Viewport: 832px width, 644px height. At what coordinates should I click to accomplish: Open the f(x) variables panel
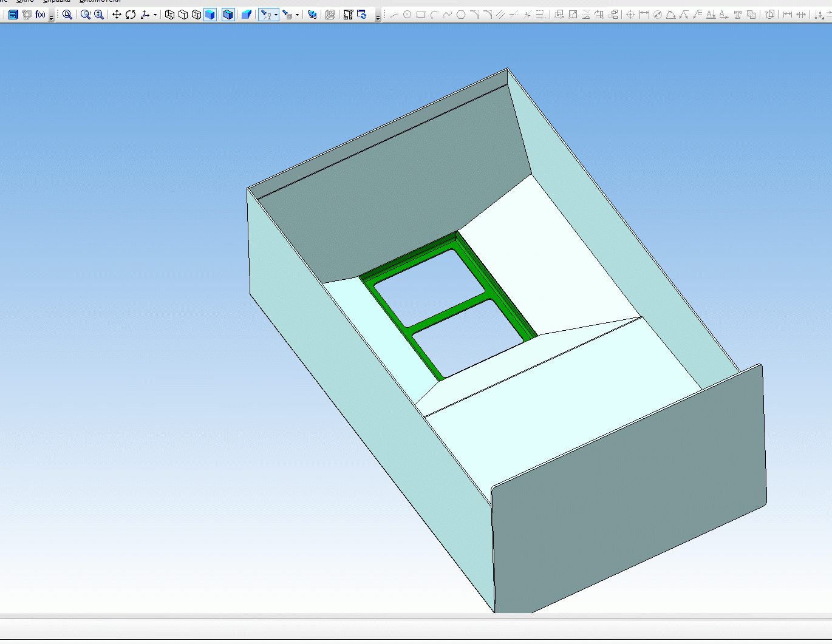[x=40, y=15]
